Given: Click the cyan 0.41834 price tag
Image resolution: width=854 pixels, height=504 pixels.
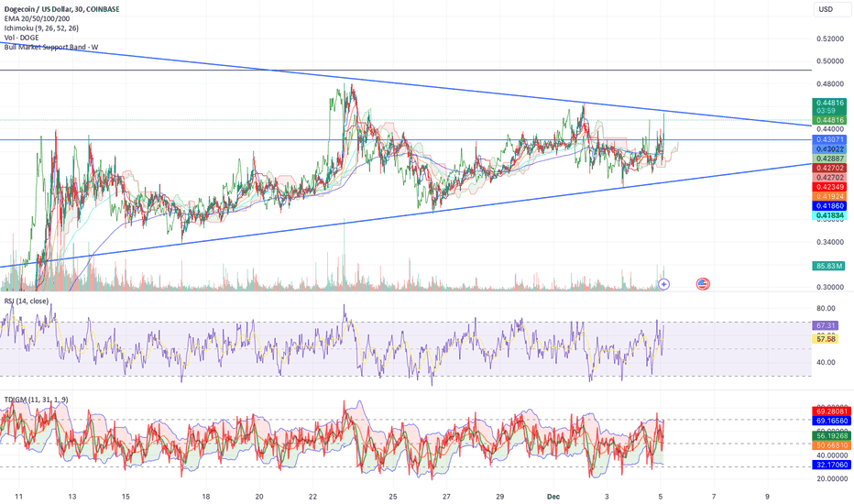Looking at the screenshot, I should click(829, 215).
